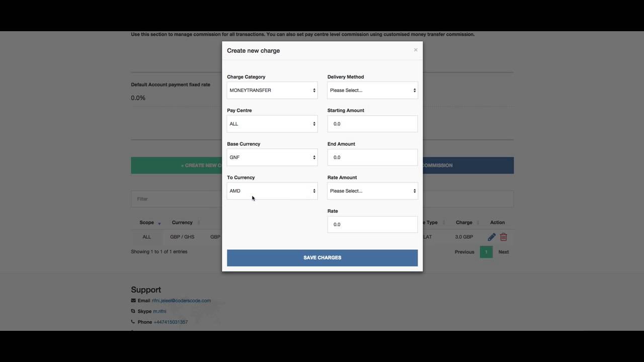
Task: Click the End Amount input field
Action: [372, 157]
